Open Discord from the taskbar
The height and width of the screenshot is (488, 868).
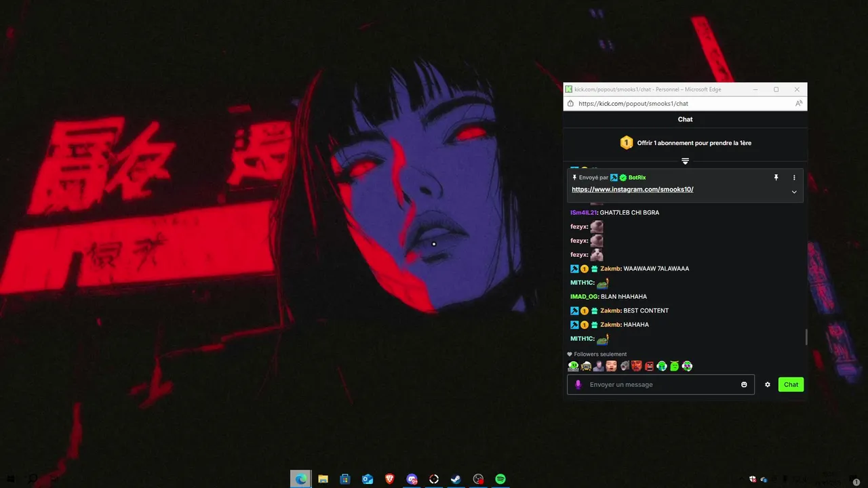412,479
